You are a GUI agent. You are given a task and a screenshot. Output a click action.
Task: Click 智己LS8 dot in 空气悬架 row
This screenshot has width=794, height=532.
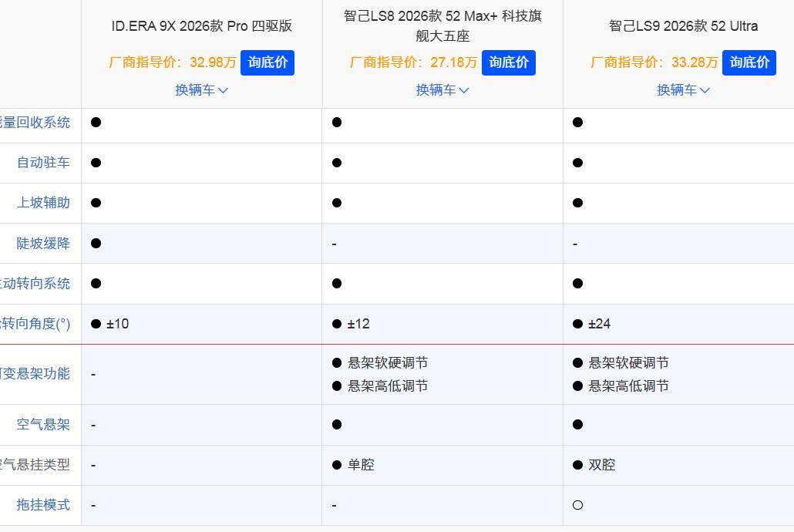337,425
